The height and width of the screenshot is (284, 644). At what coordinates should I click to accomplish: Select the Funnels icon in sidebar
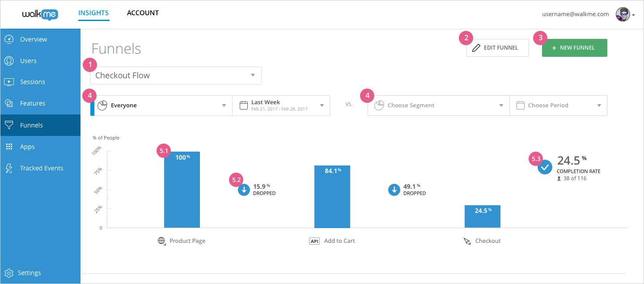pyautogui.click(x=9, y=125)
